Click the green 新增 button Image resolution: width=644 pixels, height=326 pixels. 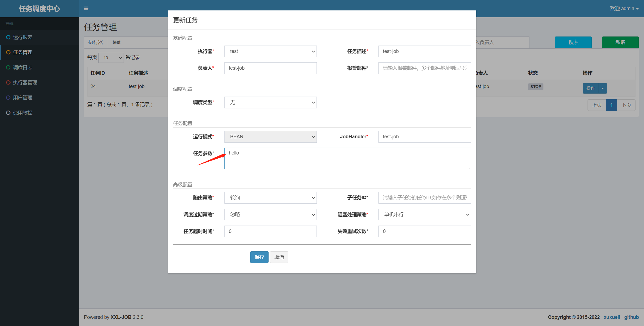[x=620, y=42]
